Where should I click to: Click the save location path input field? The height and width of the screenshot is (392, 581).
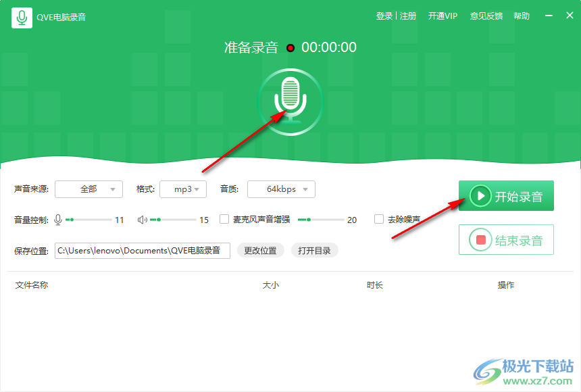pos(142,250)
